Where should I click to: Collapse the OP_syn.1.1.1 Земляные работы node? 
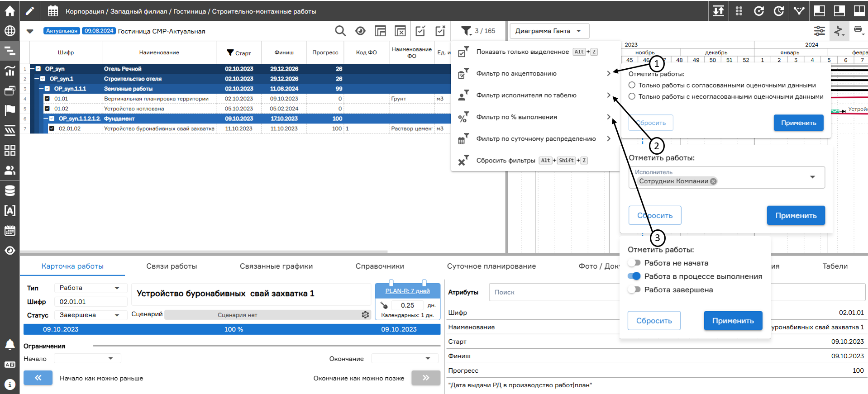point(41,89)
